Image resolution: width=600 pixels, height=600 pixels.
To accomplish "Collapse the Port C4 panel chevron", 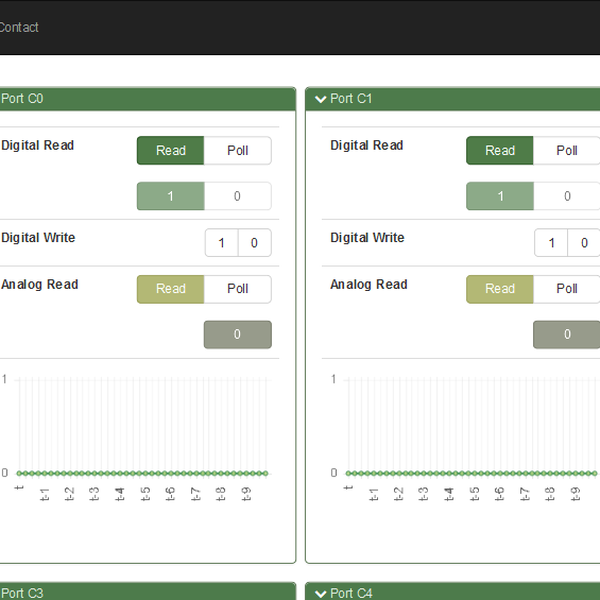I will 320,593.
